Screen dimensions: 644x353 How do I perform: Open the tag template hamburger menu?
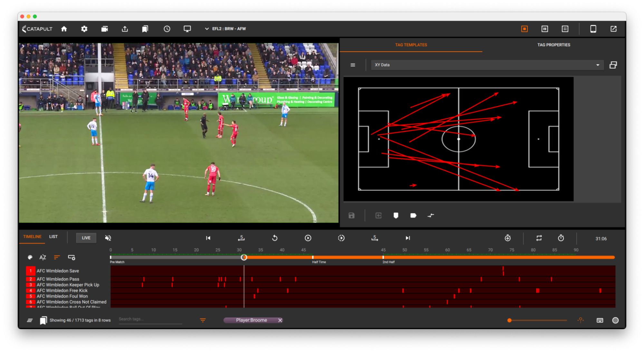coord(353,65)
